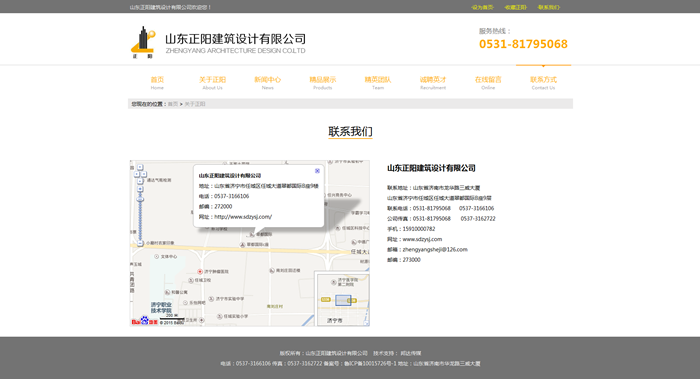700x379 pixels.
Task: Click the map zoom-in plus button
Action: (140, 189)
